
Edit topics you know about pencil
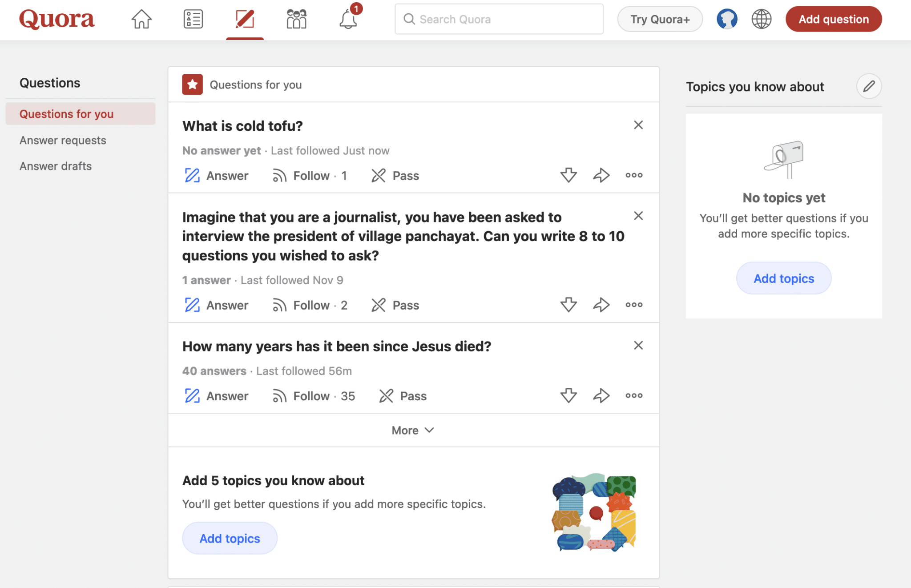pos(869,86)
